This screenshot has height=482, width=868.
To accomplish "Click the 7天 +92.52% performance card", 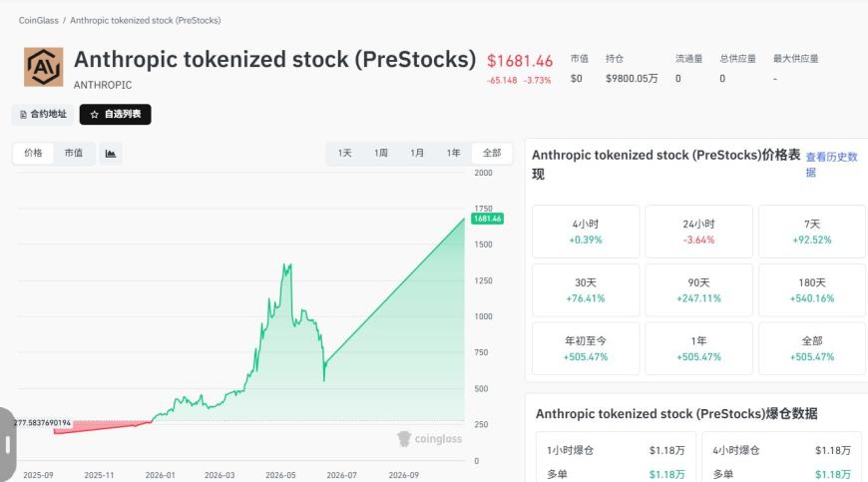I will tap(811, 232).
